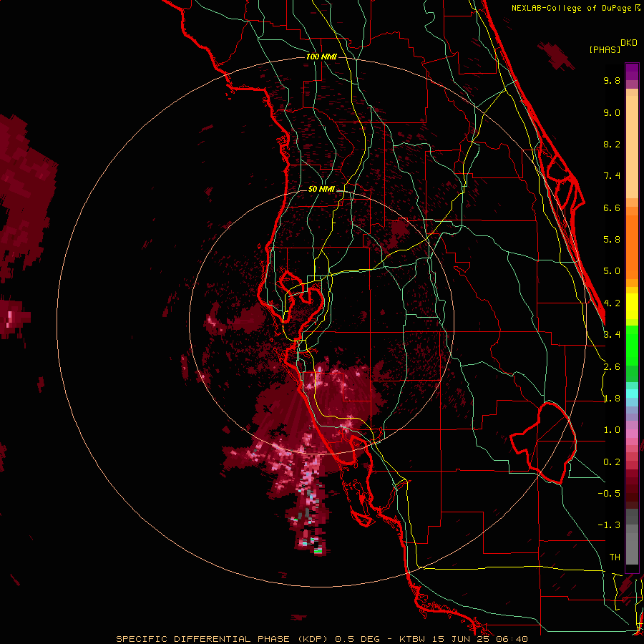644x644 pixels.
Task: Click the [PHAS] units label
Action: point(605,50)
